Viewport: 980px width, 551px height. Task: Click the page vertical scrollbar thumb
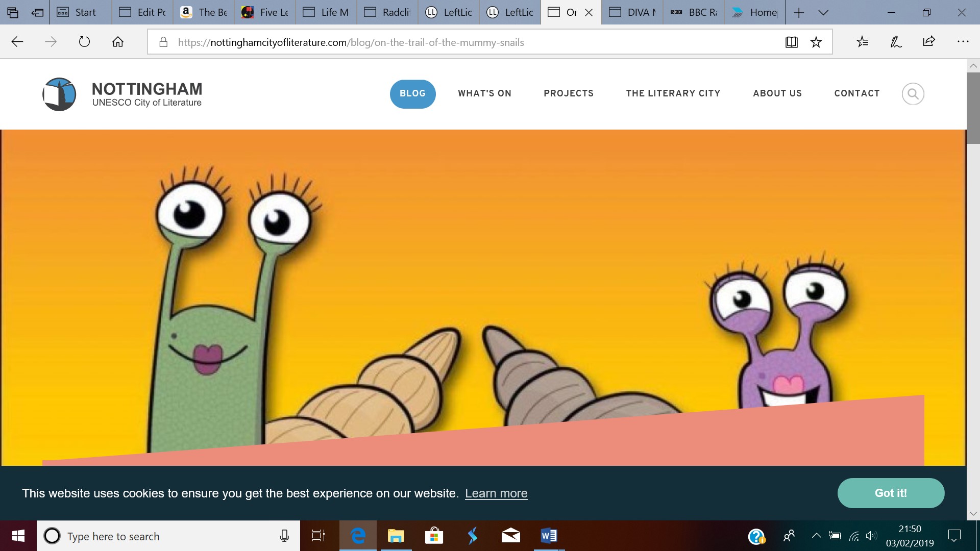click(973, 107)
